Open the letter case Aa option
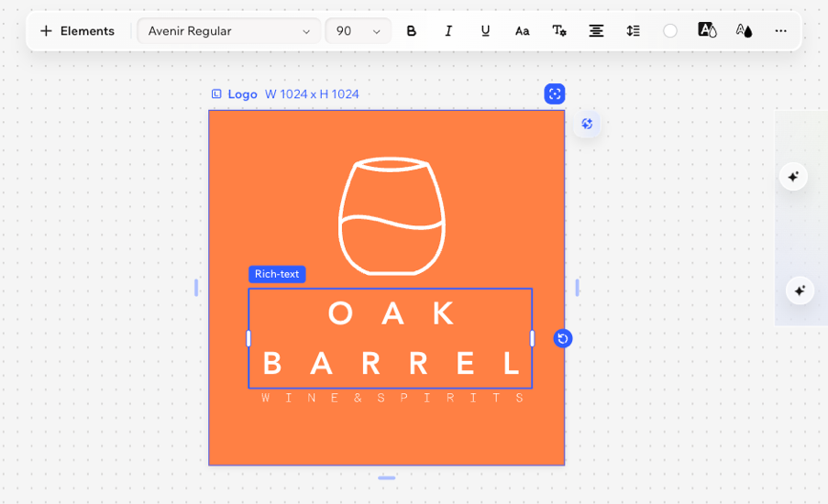This screenshot has width=828, height=504. (523, 31)
